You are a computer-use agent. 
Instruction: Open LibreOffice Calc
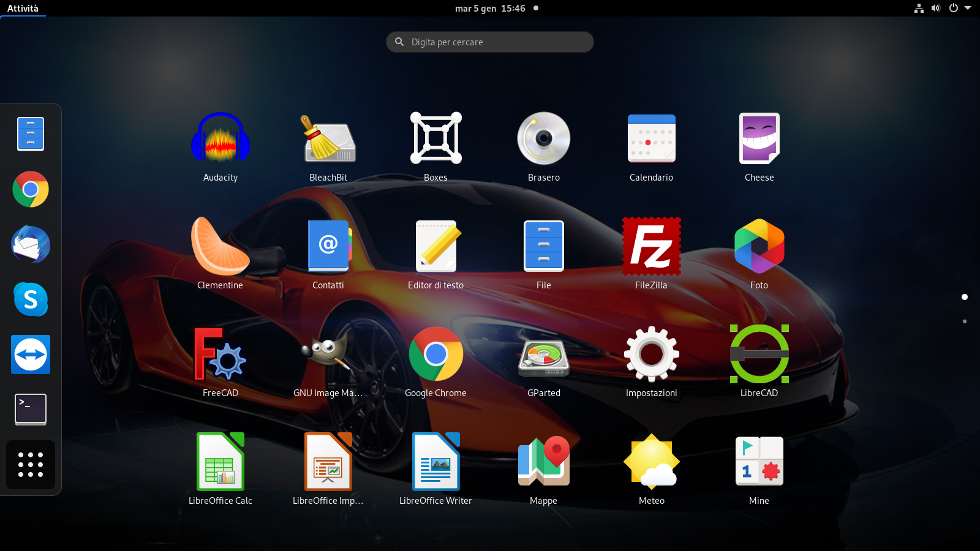(x=221, y=470)
